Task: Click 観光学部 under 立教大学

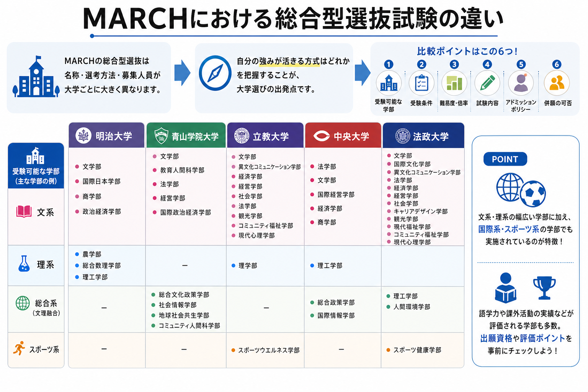Action: click(x=250, y=216)
